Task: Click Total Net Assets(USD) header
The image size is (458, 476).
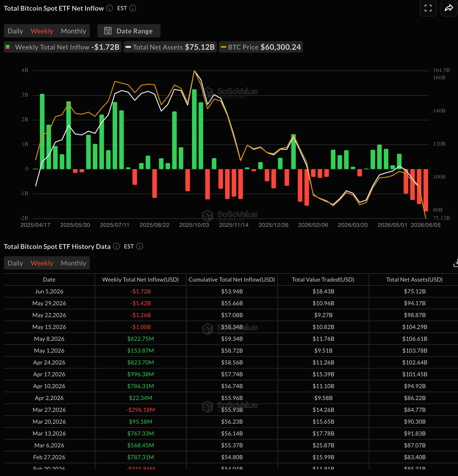Action: click(x=414, y=280)
